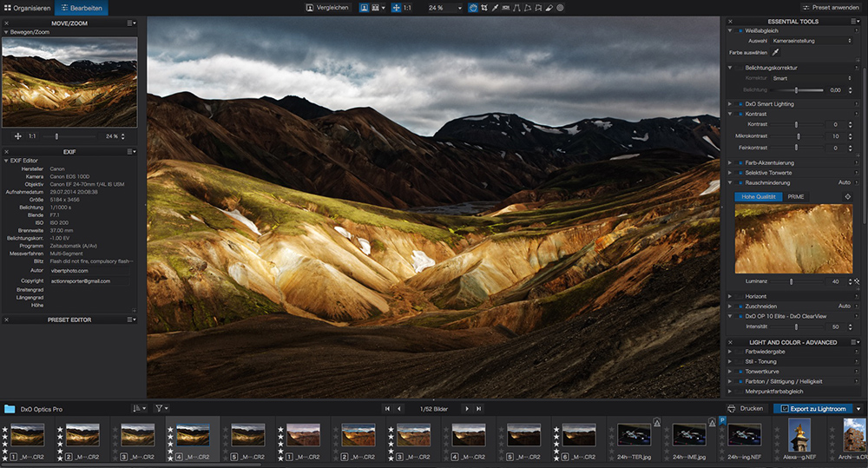Click the Preset anwenden button

pos(829,7)
